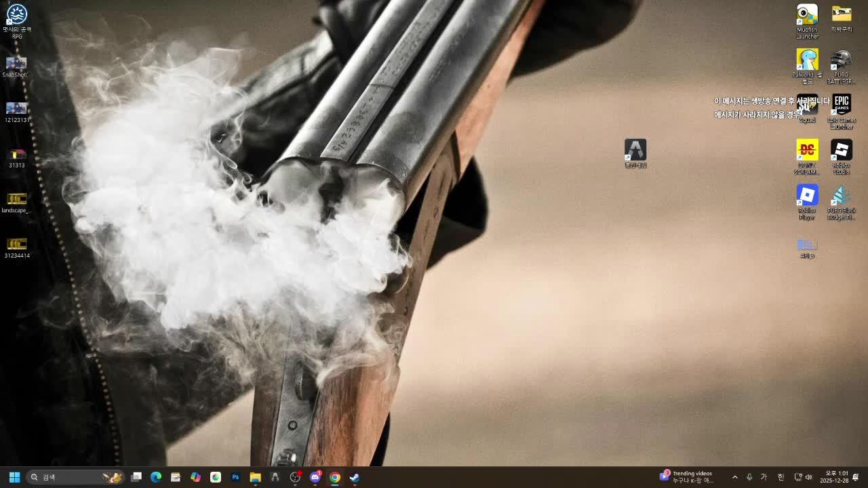
Task: Open Photoshop from the taskbar
Action: point(235,477)
